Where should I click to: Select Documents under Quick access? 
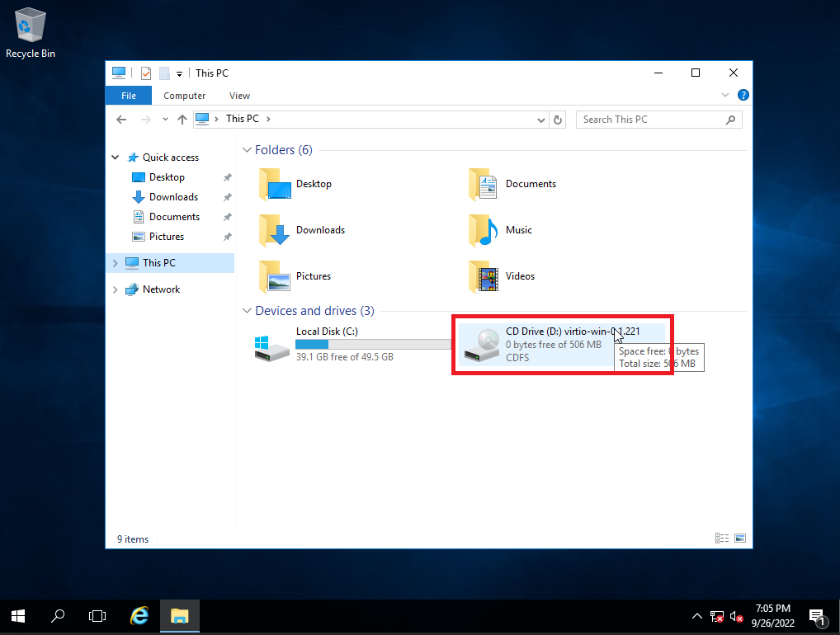point(174,217)
